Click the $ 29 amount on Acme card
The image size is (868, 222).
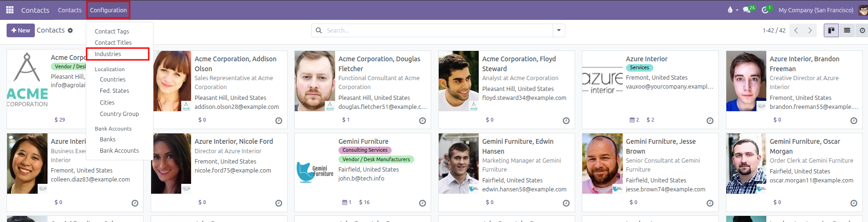tap(60, 120)
